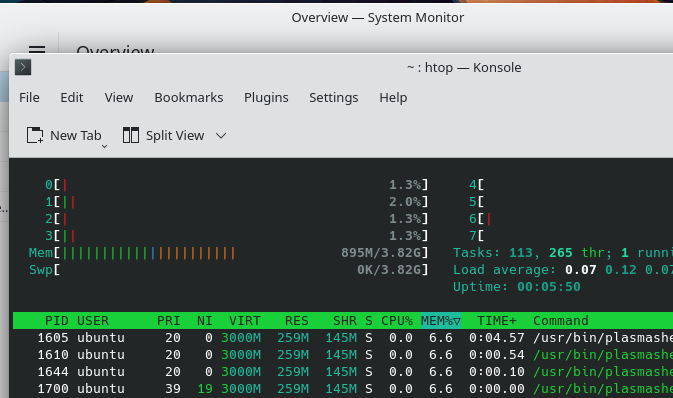673x398 pixels.
Task: Click nice value 19 in PID 1700 row
Action: (205, 389)
